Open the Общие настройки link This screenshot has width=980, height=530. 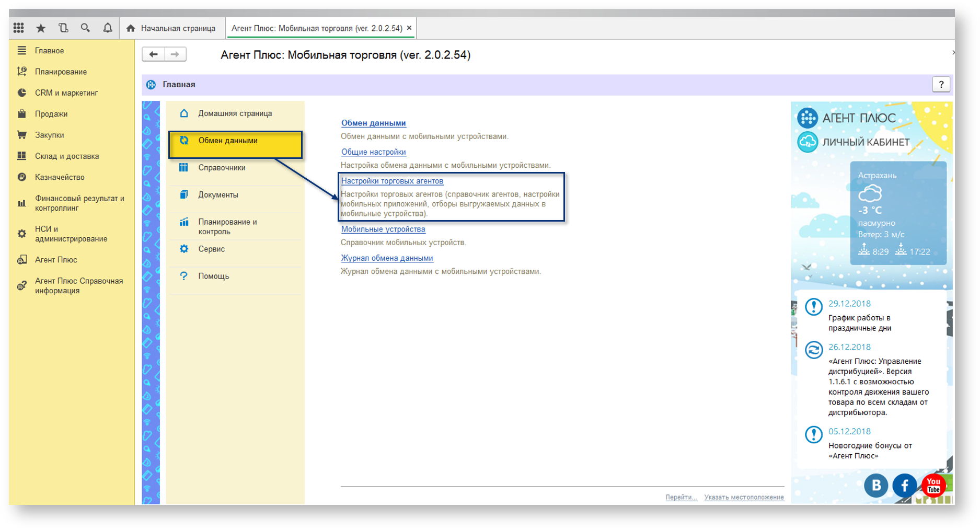click(374, 152)
